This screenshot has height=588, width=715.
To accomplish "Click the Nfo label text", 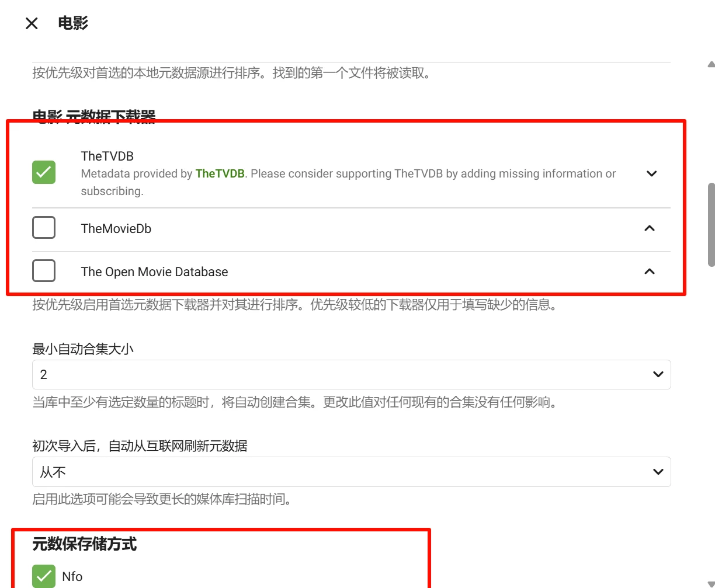I will pos(72,577).
